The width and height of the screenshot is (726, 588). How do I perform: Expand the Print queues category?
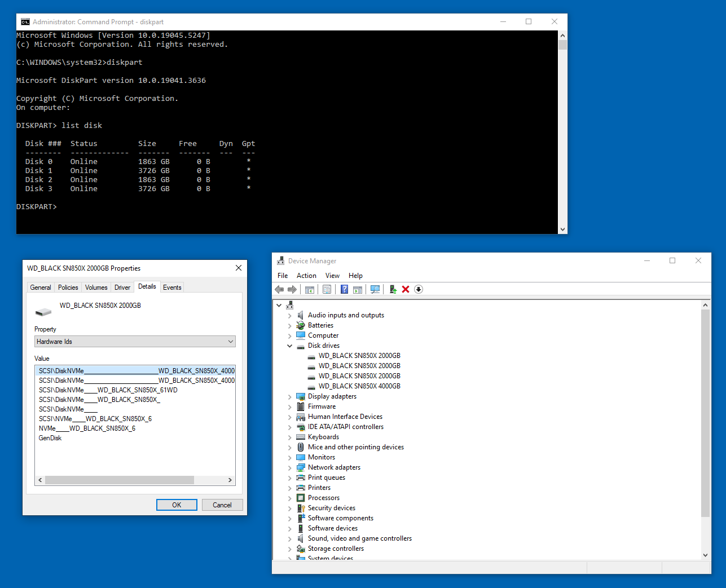289,478
